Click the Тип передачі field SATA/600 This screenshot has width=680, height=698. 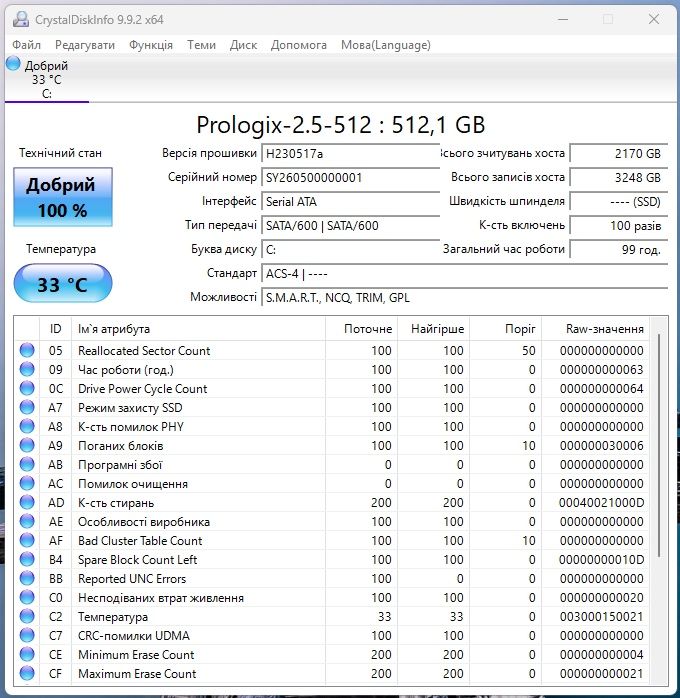click(x=351, y=226)
